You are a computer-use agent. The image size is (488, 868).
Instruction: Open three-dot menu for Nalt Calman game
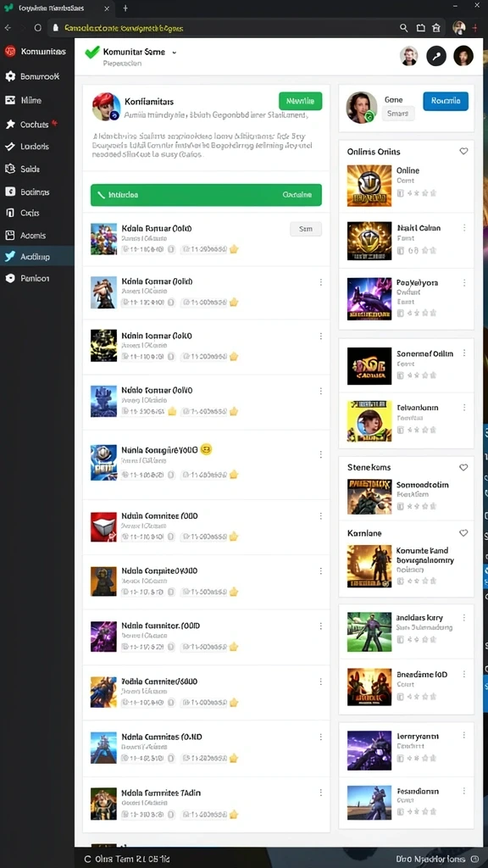[x=464, y=227]
